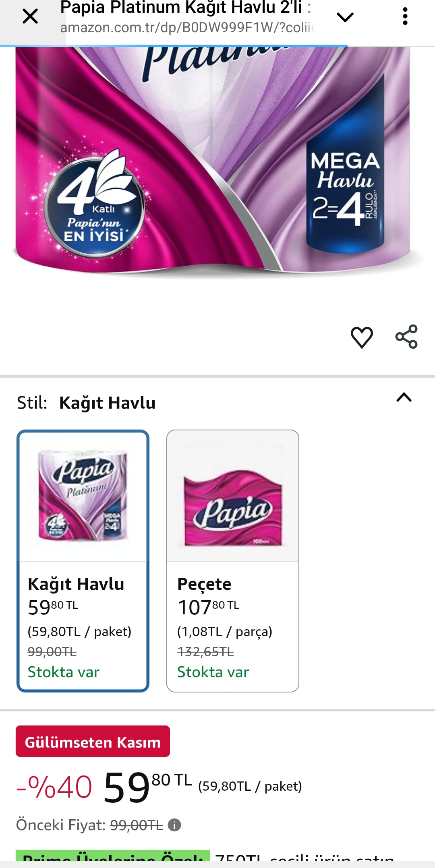This screenshot has width=435, height=868.
Task: Tap the -%40 discount percentage label
Action: tap(54, 787)
